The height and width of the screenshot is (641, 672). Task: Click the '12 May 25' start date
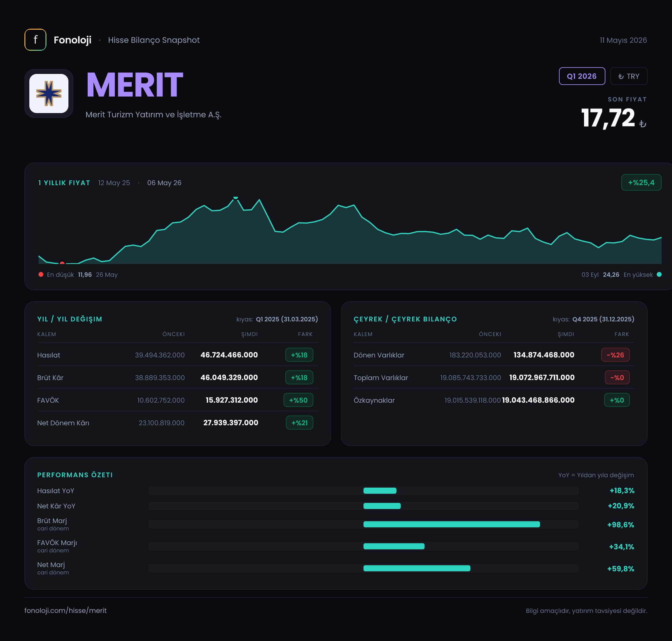114,183
